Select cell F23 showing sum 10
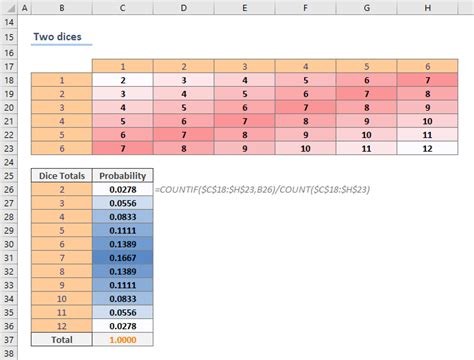Image resolution: width=474 pixels, height=360 pixels. [306, 148]
